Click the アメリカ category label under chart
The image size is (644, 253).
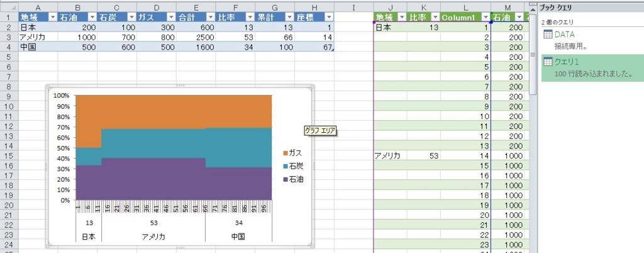153,237
